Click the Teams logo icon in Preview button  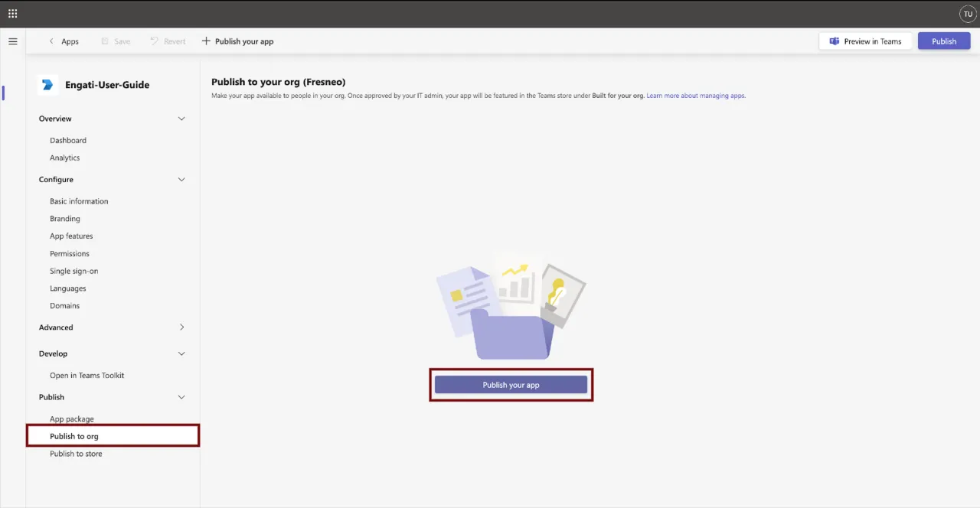coord(835,41)
